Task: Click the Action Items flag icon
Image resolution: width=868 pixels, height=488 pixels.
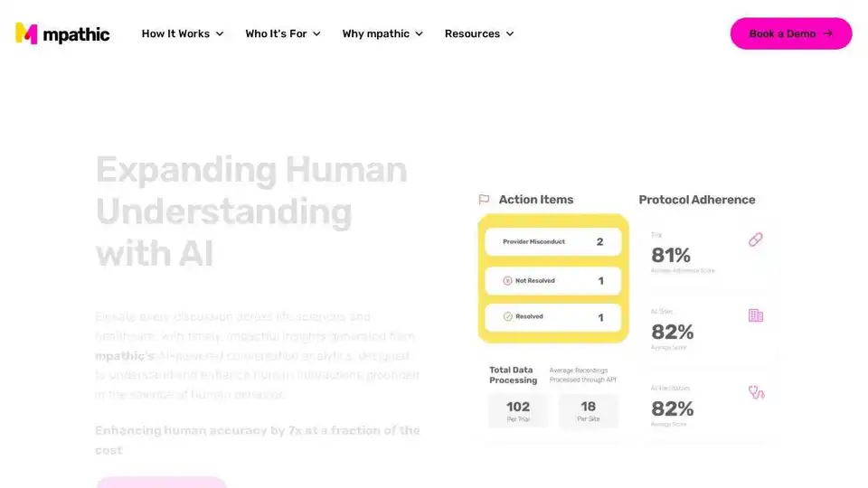Action: [x=484, y=199]
